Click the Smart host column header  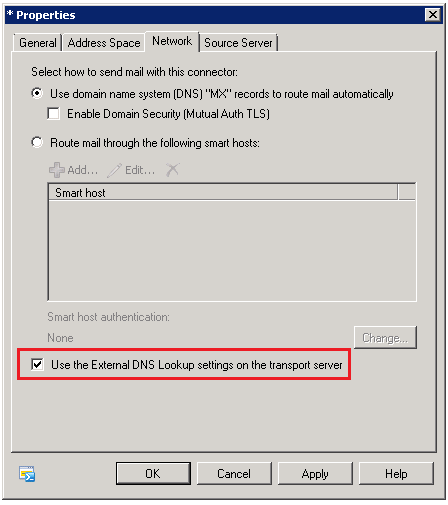click(x=223, y=193)
